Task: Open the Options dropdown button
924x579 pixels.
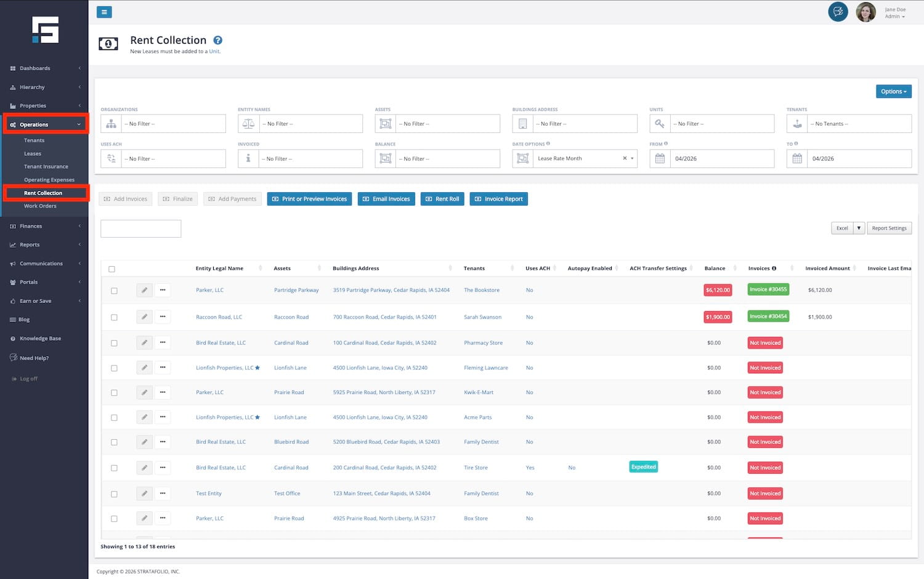Action: click(x=893, y=91)
